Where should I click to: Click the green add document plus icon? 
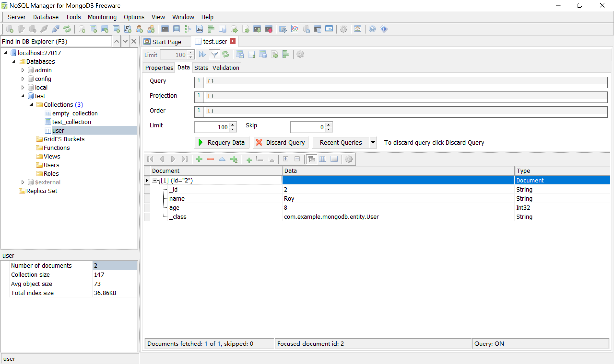(x=199, y=159)
